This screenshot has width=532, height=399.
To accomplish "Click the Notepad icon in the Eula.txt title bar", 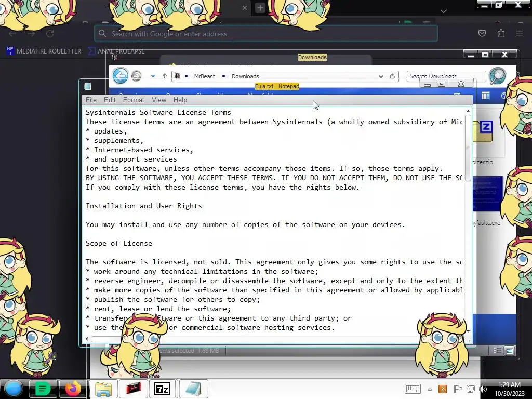I will pyautogui.click(x=87, y=86).
